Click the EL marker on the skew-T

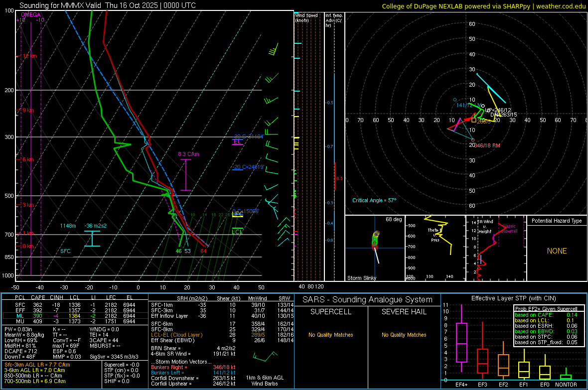[x=237, y=142]
